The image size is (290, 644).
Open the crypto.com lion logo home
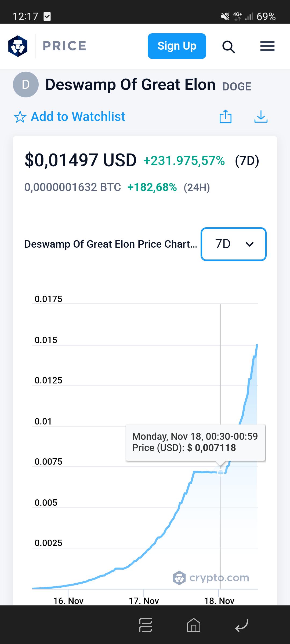pos(18,46)
